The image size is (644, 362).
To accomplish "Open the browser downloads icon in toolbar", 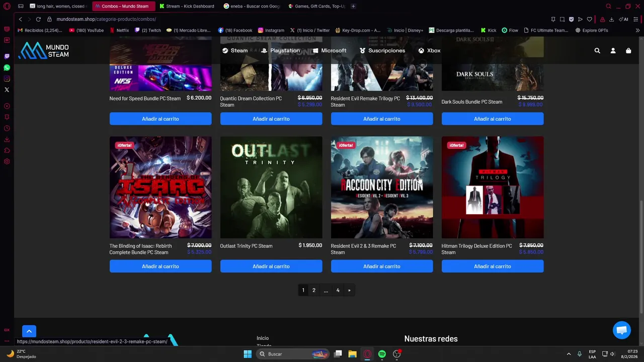I will pos(611,19).
